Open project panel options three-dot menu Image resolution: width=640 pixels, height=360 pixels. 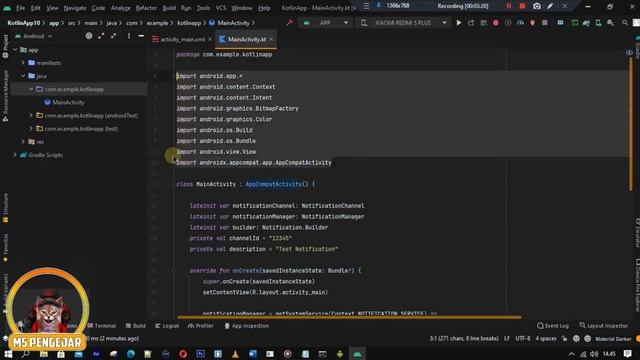coord(129,36)
